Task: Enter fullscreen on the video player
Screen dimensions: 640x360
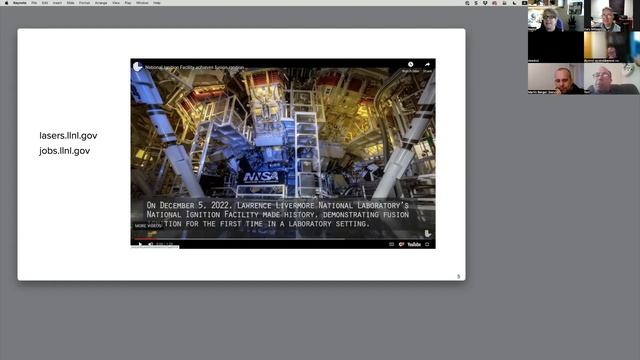Action: [427, 244]
